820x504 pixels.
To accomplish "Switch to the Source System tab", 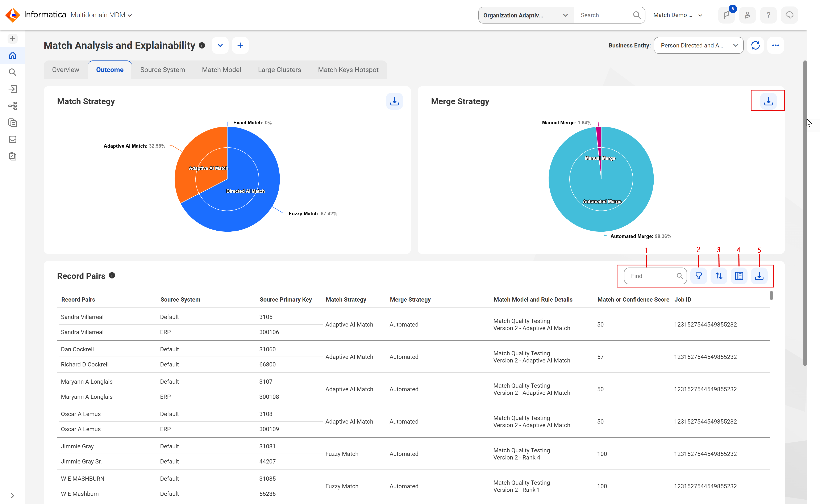I will click(x=162, y=70).
